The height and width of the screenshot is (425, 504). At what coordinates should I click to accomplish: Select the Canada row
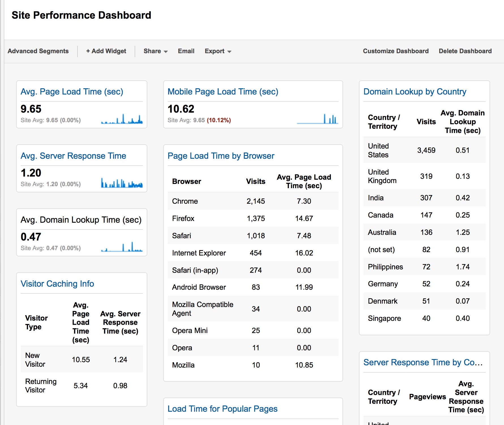point(425,215)
